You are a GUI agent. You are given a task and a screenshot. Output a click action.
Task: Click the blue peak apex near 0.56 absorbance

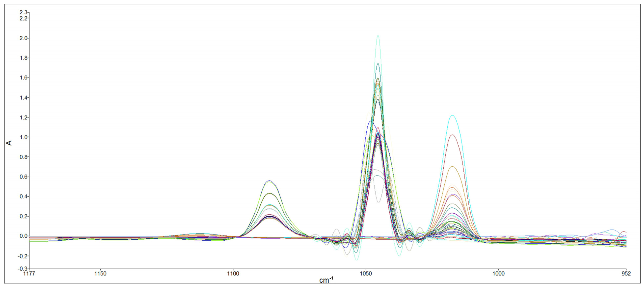(270, 181)
